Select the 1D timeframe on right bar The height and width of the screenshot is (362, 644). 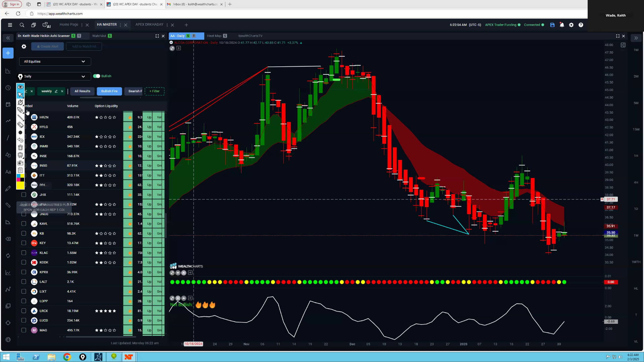(636, 209)
